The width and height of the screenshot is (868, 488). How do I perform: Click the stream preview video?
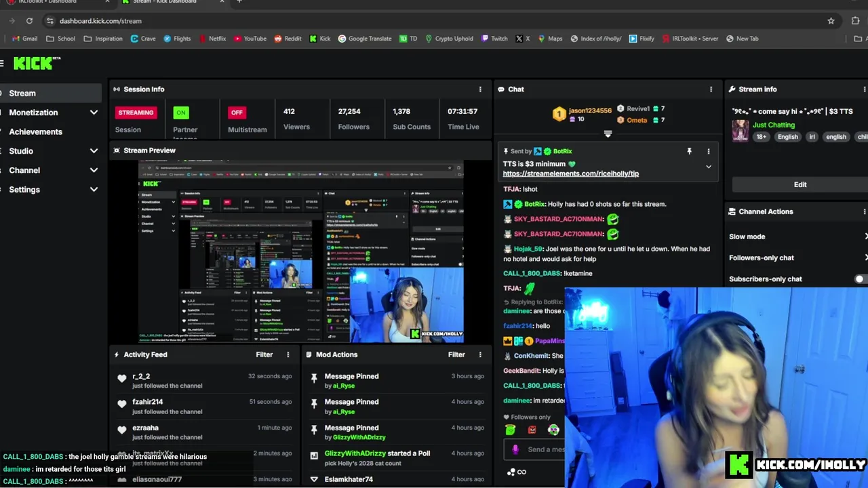point(301,252)
